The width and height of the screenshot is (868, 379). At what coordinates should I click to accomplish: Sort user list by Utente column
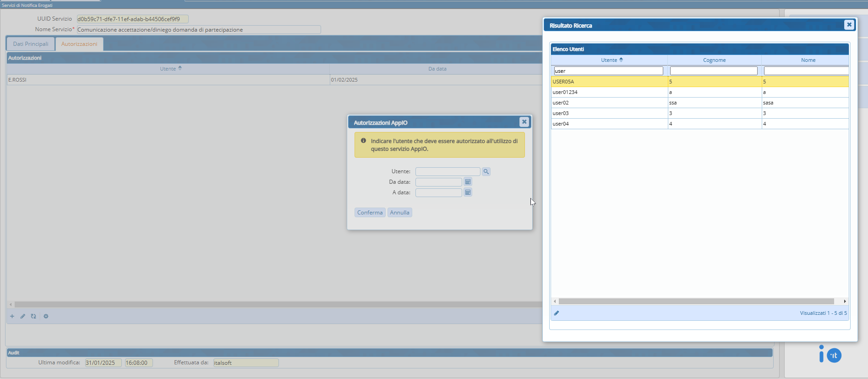(x=609, y=60)
